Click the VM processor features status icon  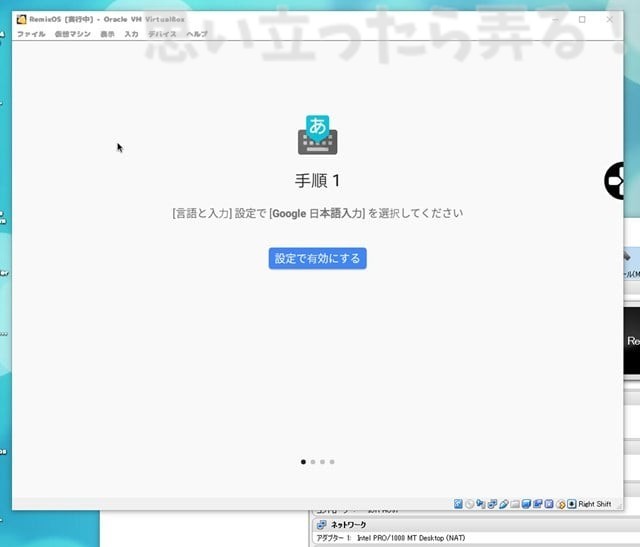tap(549, 504)
